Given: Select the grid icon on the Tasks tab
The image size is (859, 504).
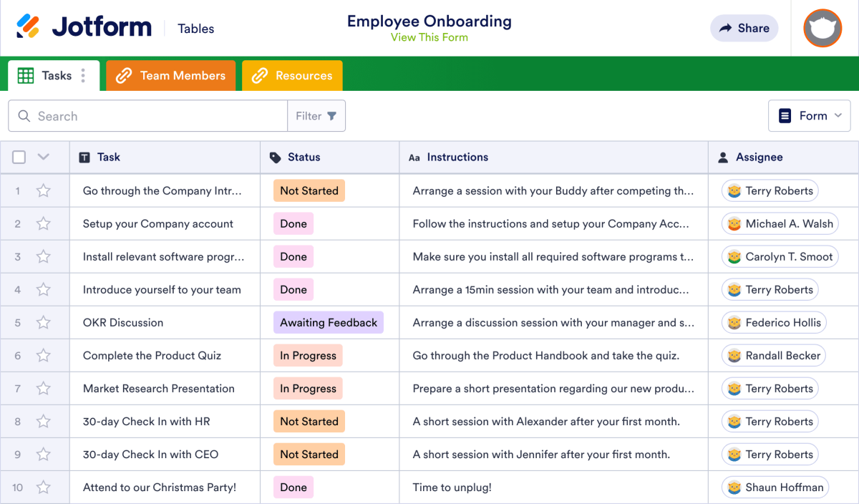Looking at the screenshot, I should (26, 75).
